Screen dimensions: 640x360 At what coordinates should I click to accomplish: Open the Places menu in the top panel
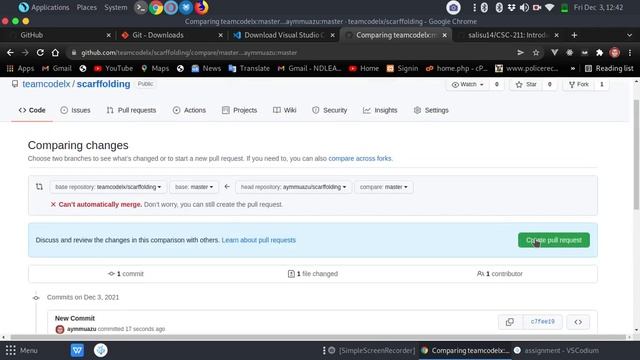pyautogui.click(x=87, y=7)
